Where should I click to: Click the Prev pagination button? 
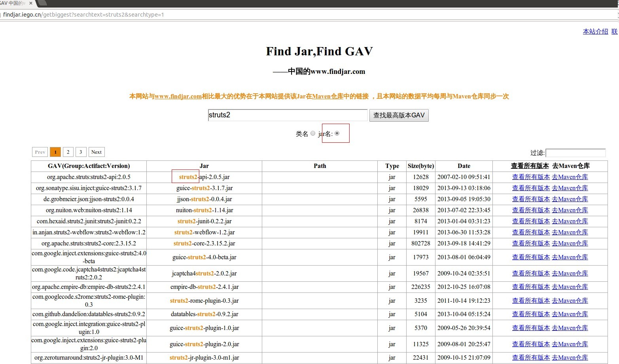(40, 152)
